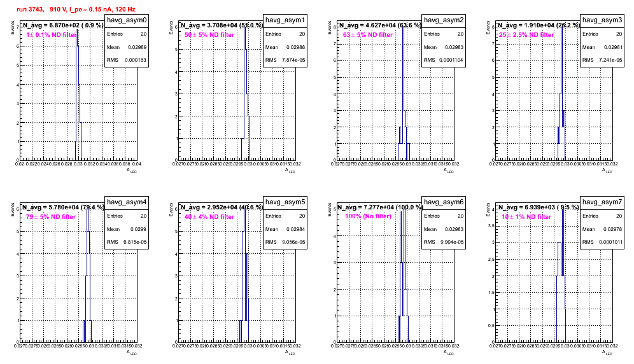Click the Entries 20 row in havg_asym6

click(x=444, y=216)
